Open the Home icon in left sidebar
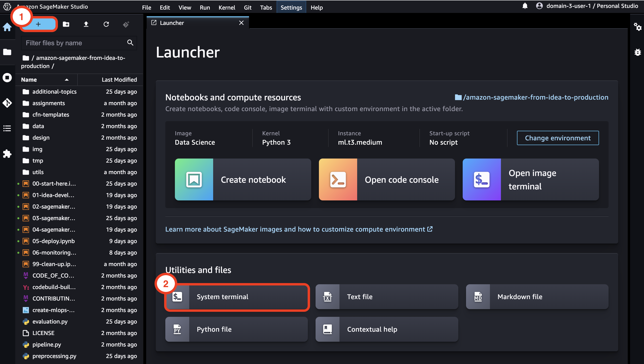This screenshot has width=644, height=364. [7, 27]
